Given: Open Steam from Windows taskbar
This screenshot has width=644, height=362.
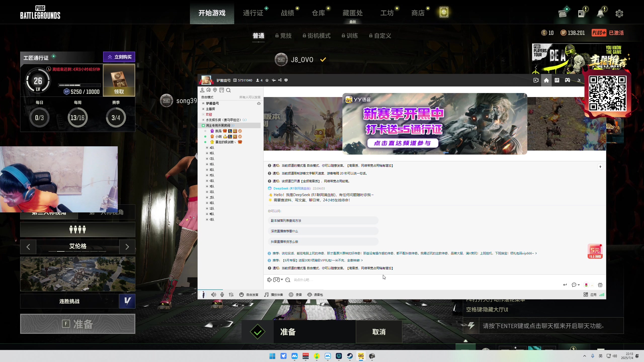Looking at the screenshot, I should (350, 356).
